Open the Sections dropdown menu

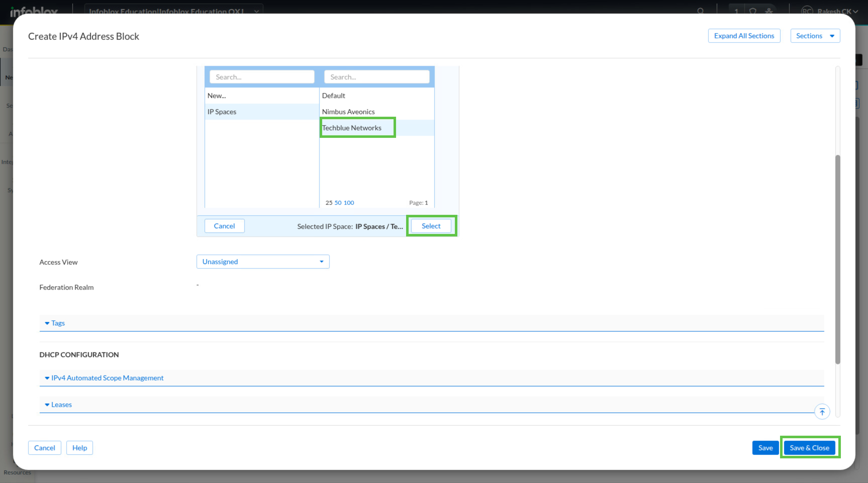(x=815, y=36)
